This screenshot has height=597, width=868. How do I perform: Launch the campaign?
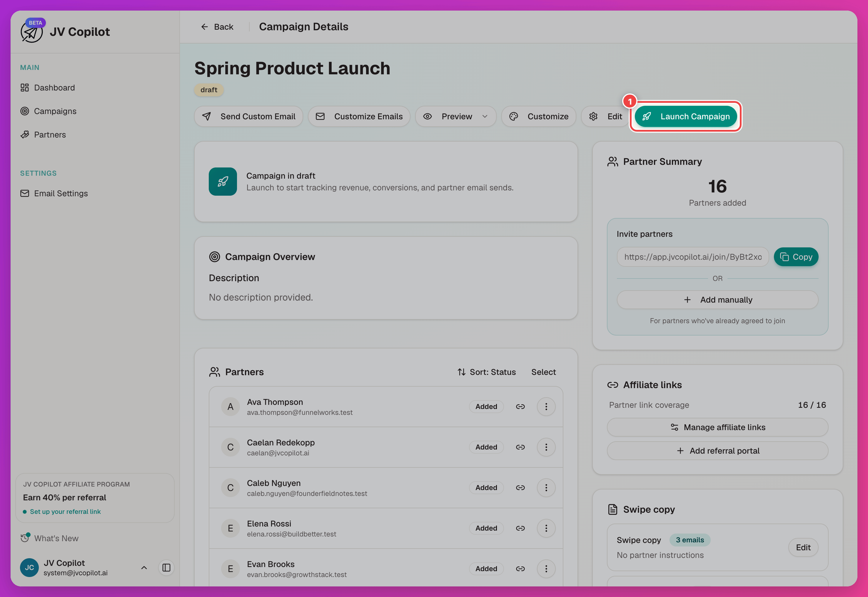click(x=686, y=116)
